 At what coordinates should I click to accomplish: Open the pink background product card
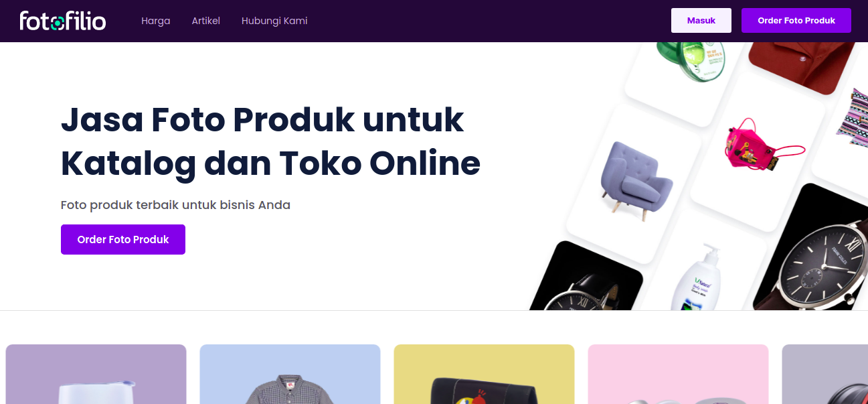678,374
